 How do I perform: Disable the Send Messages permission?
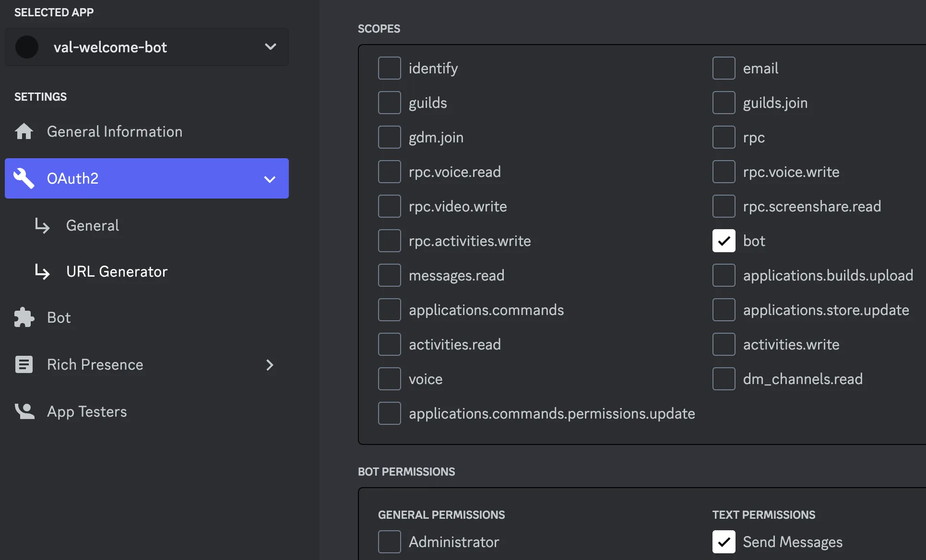724,541
